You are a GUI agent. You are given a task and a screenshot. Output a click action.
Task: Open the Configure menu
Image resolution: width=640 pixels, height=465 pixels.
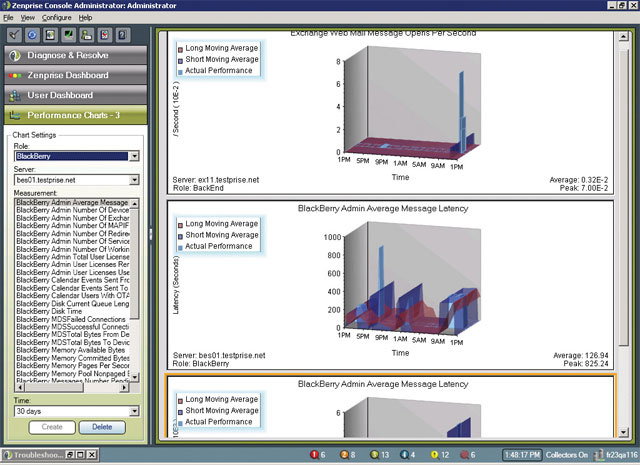coord(57,18)
